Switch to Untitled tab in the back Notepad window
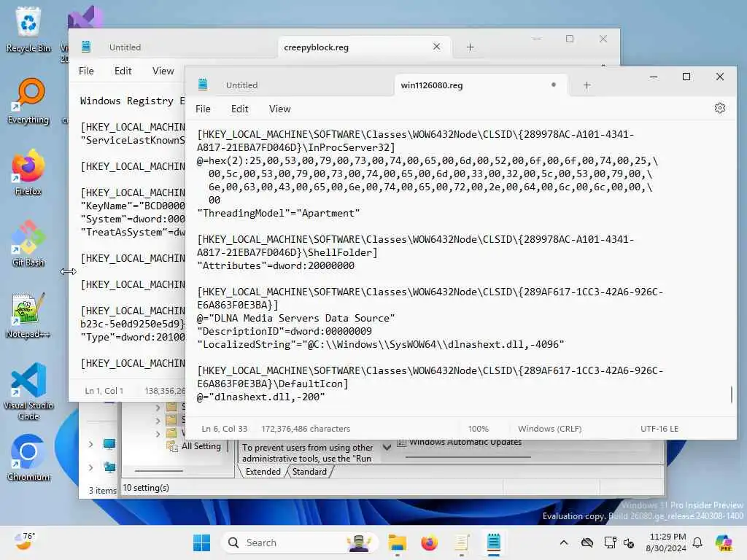 point(125,47)
